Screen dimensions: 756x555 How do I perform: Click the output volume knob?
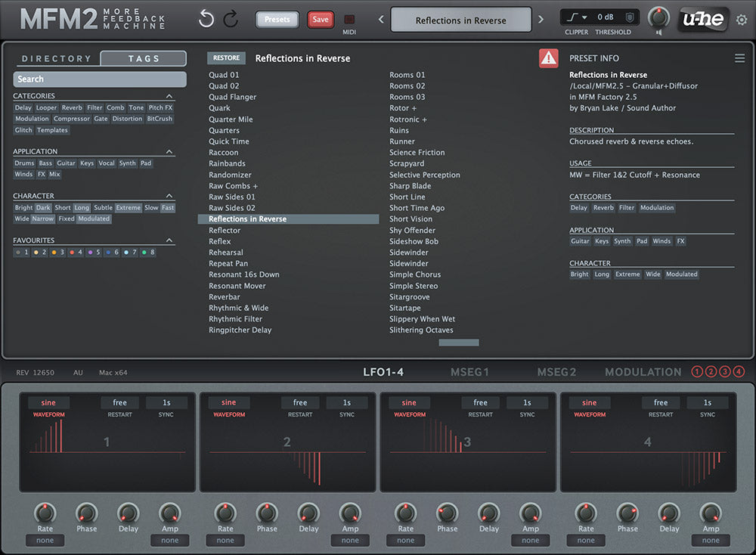pos(658,18)
